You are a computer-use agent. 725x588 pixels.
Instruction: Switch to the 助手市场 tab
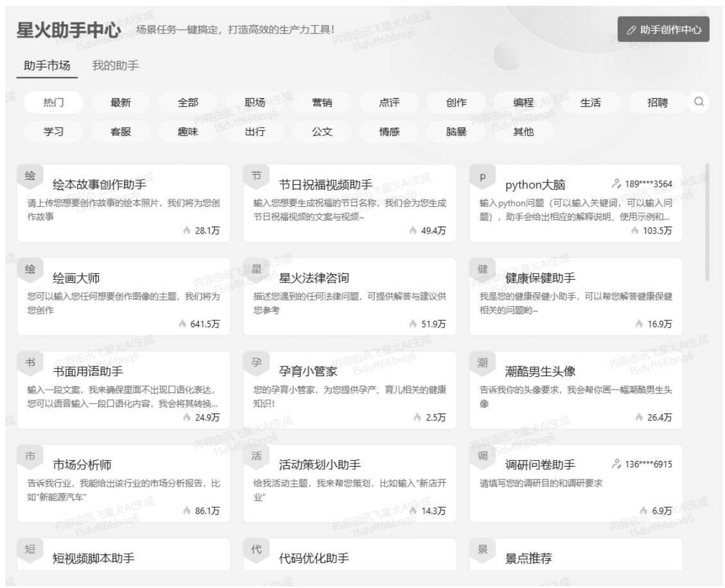[x=47, y=65]
